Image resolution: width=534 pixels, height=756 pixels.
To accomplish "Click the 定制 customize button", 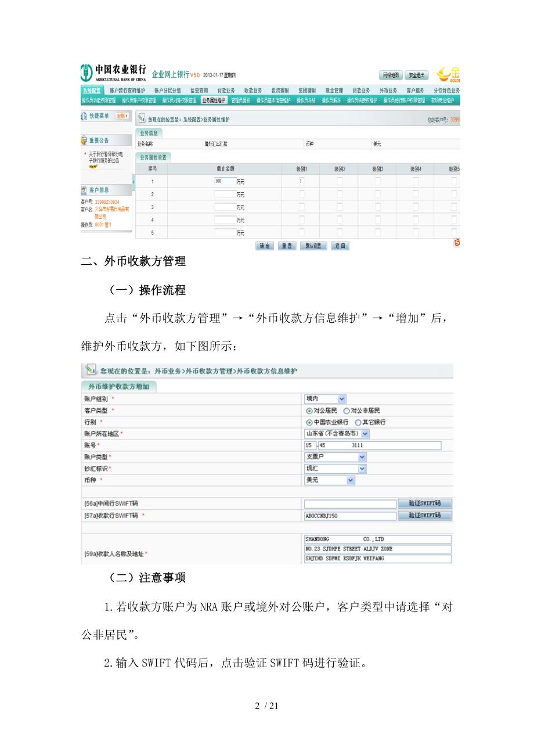I will (x=122, y=116).
